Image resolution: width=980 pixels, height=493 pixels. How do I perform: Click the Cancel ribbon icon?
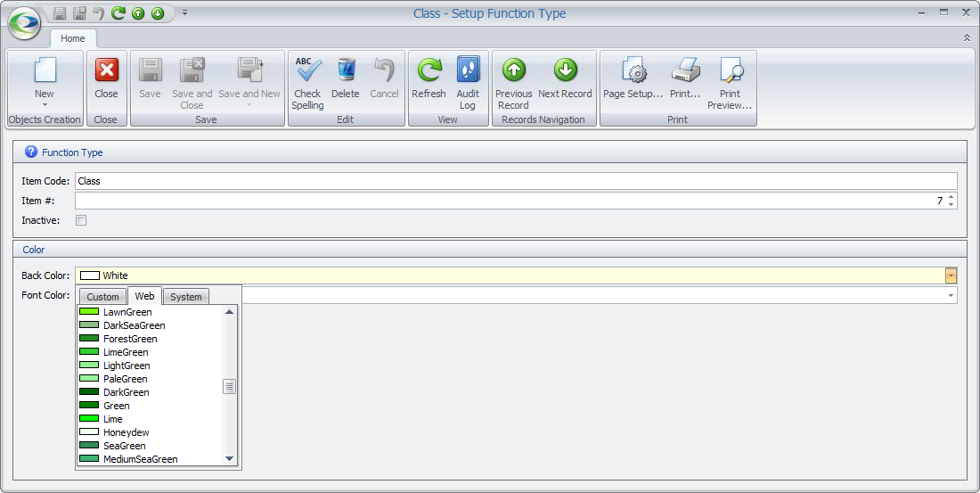pyautogui.click(x=384, y=70)
